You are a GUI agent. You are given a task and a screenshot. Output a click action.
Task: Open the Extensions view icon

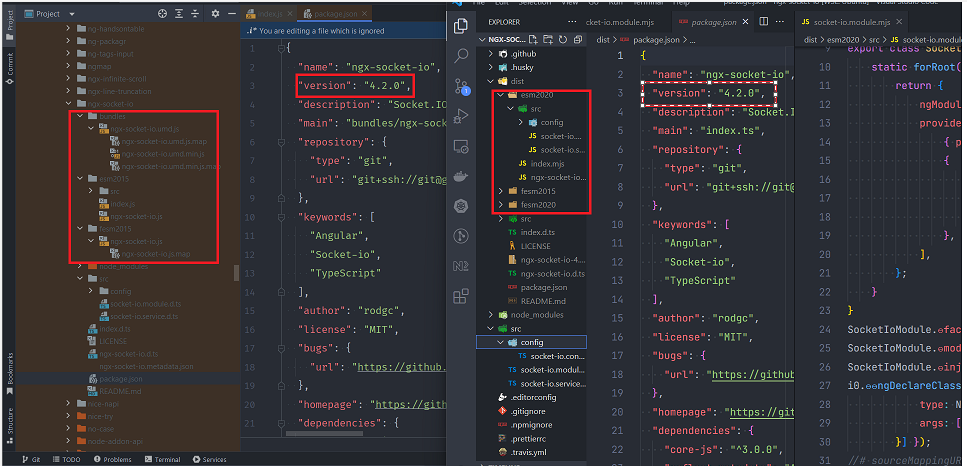point(461,296)
